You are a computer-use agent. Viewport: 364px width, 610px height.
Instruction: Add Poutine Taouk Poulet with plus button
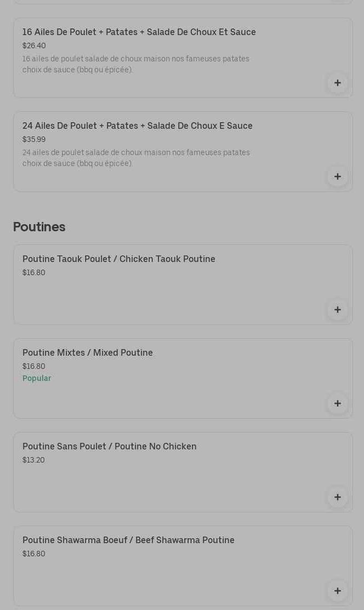coord(337,310)
